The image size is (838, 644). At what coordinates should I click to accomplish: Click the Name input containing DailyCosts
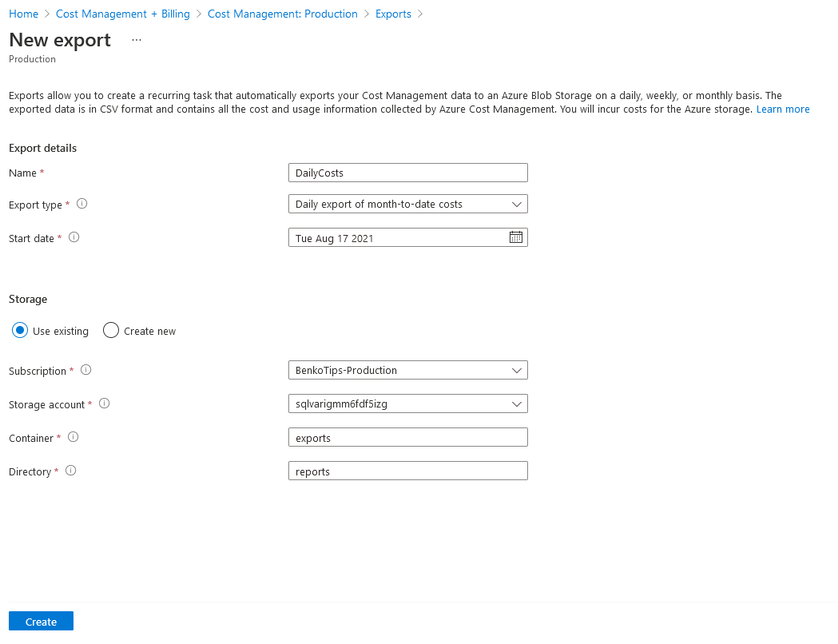(x=407, y=172)
